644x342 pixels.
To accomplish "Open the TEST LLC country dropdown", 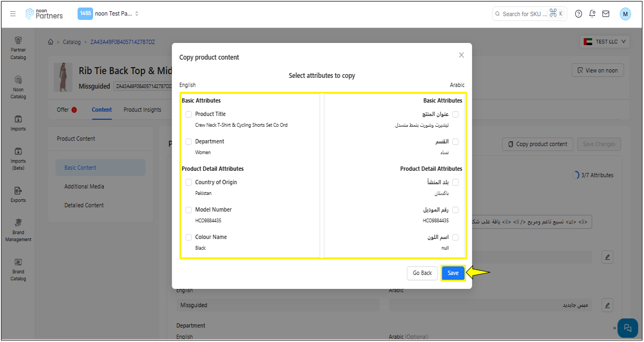I will coord(604,41).
